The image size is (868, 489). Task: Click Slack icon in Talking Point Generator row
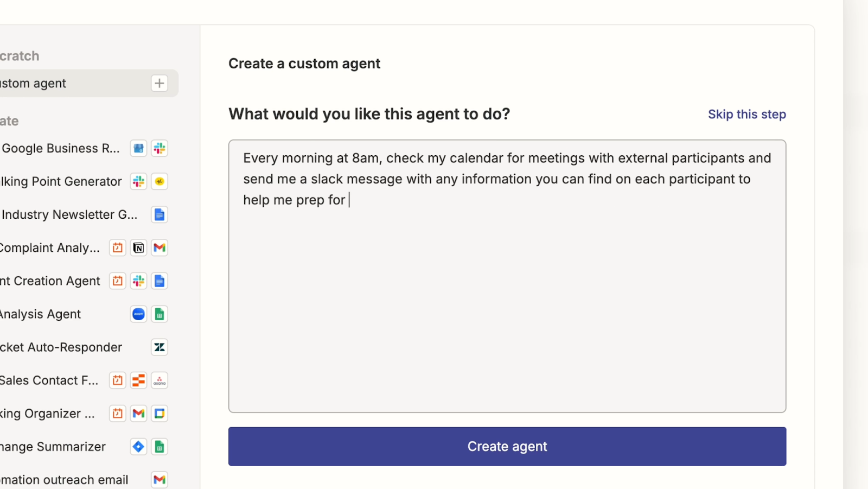pos(139,181)
